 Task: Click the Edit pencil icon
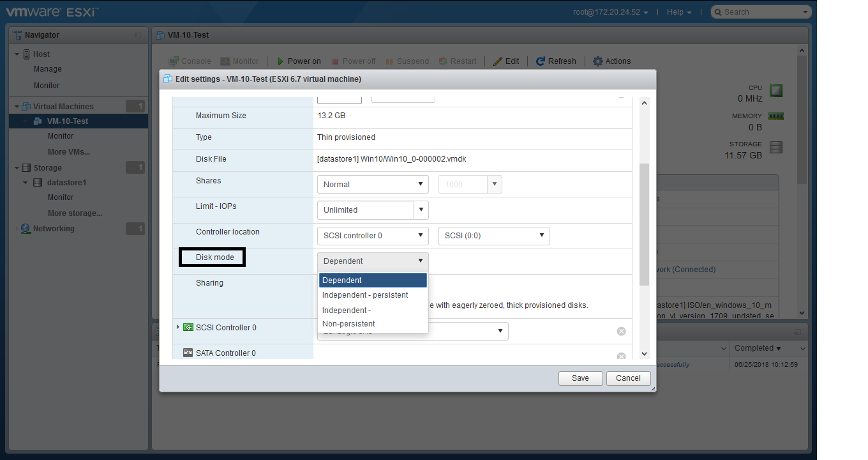[x=498, y=61]
